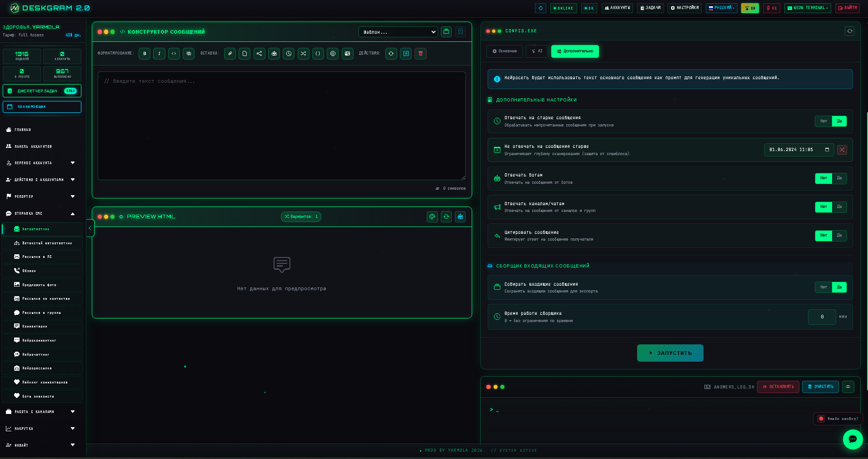Click the Выйти logout button
This screenshot has width=868, height=459.
click(848, 8)
